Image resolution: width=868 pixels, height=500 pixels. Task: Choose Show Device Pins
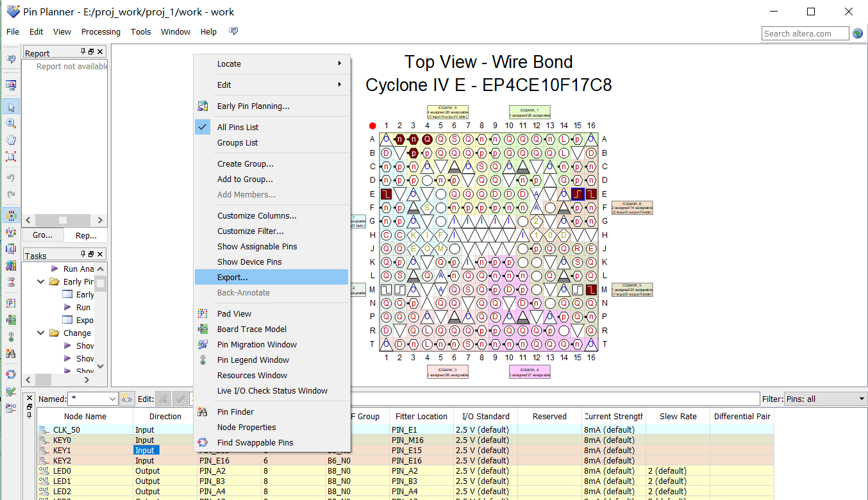click(x=272, y=262)
